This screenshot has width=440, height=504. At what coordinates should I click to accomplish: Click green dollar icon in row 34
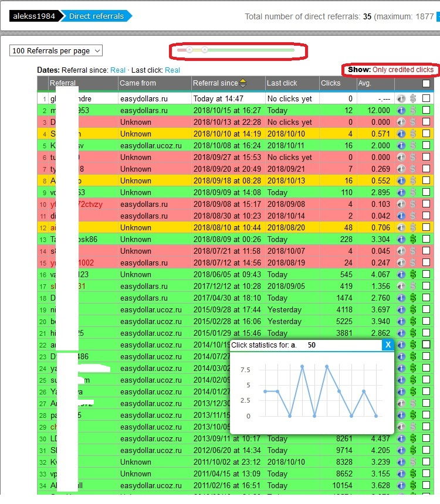pos(413,485)
